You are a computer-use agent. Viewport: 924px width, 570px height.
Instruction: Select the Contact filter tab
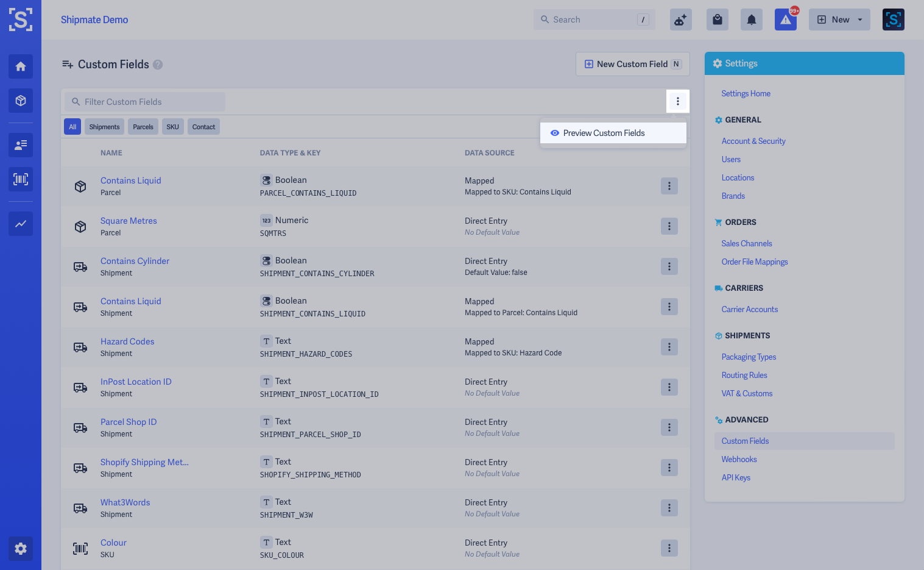point(203,127)
